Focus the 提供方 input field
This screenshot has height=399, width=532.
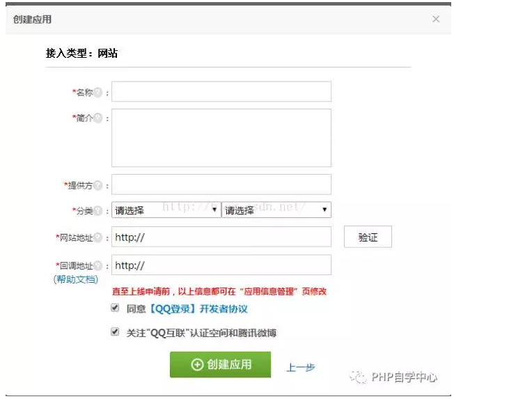221,185
